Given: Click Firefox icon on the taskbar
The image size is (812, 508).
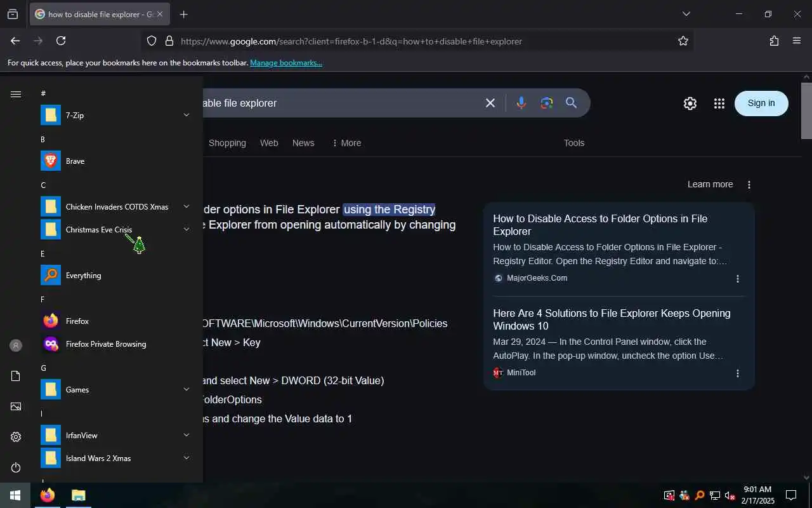Looking at the screenshot, I should 48,495.
